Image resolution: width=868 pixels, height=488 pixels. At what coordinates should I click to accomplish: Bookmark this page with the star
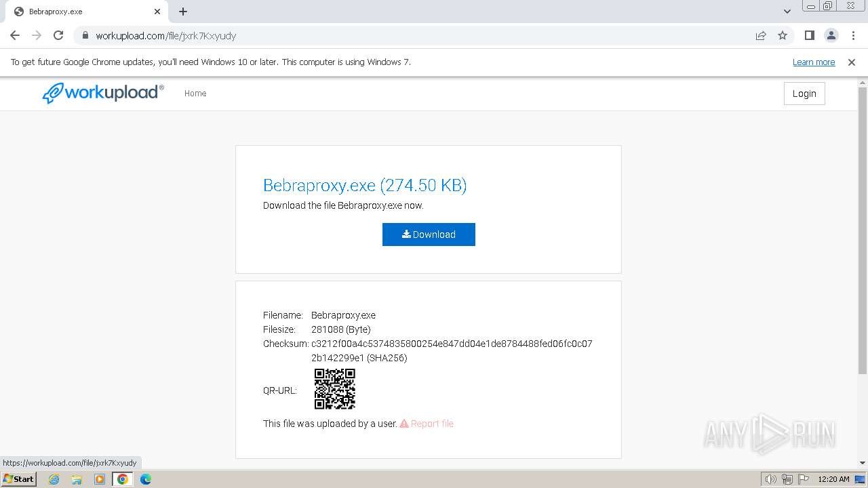[783, 35]
